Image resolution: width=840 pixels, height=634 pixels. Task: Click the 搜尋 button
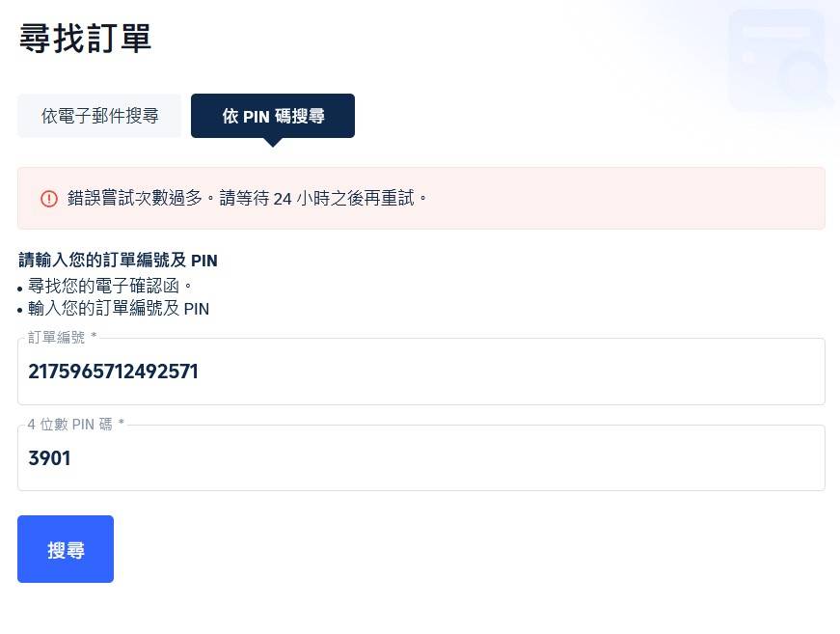[66, 549]
